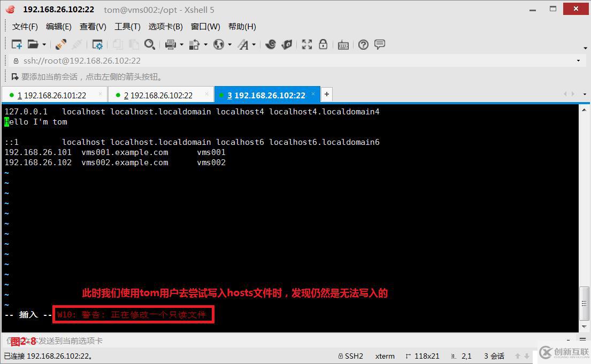Expand the Color scheme dropdown arrow
The image size is (591, 364).
coord(206,45)
